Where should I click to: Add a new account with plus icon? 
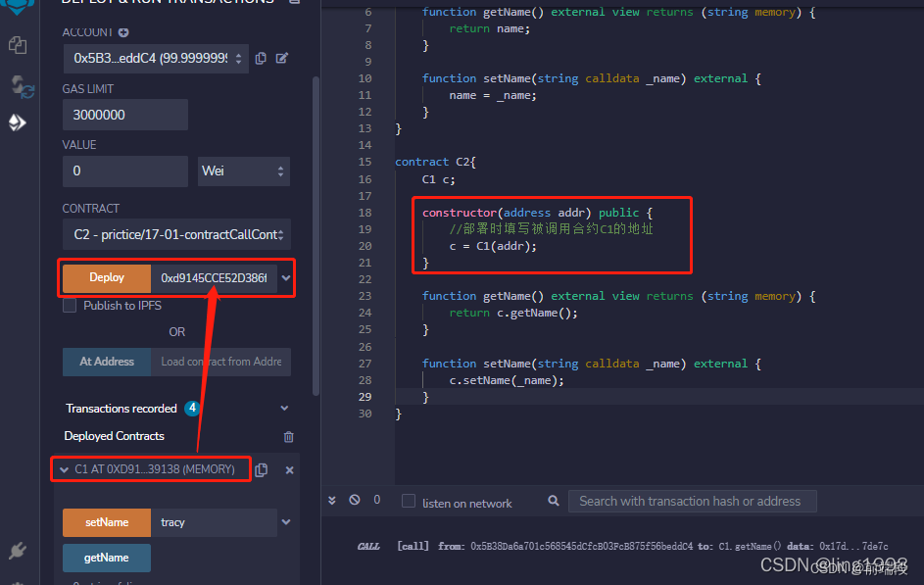(x=123, y=32)
